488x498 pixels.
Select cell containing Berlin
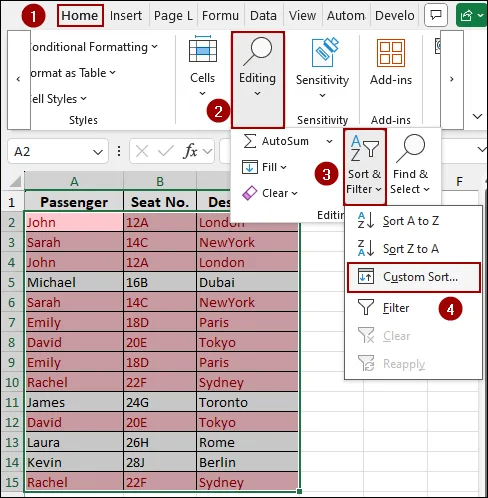pyautogui.click(x=247, y=462)
